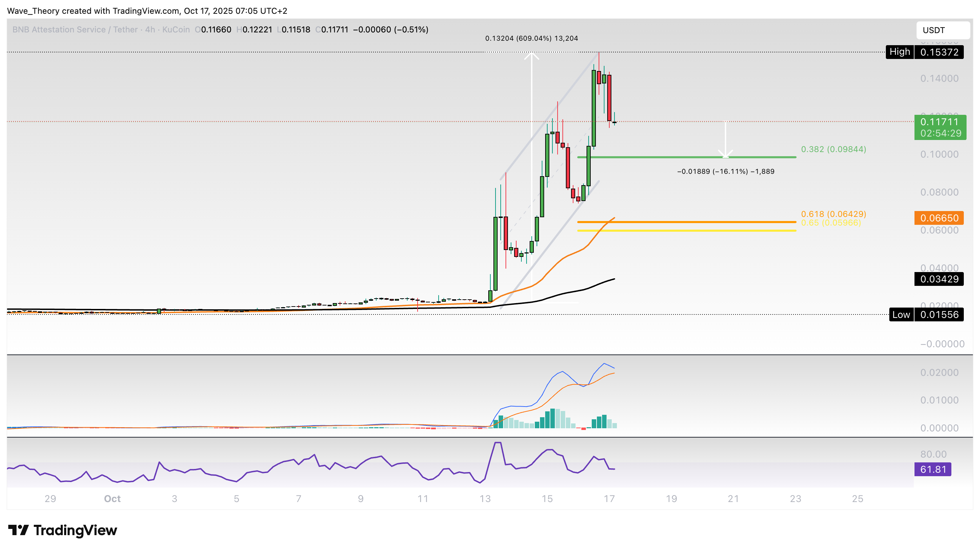Click the 609.04% price range measurement label
The image size is (980, 551).
click(531, 38)
